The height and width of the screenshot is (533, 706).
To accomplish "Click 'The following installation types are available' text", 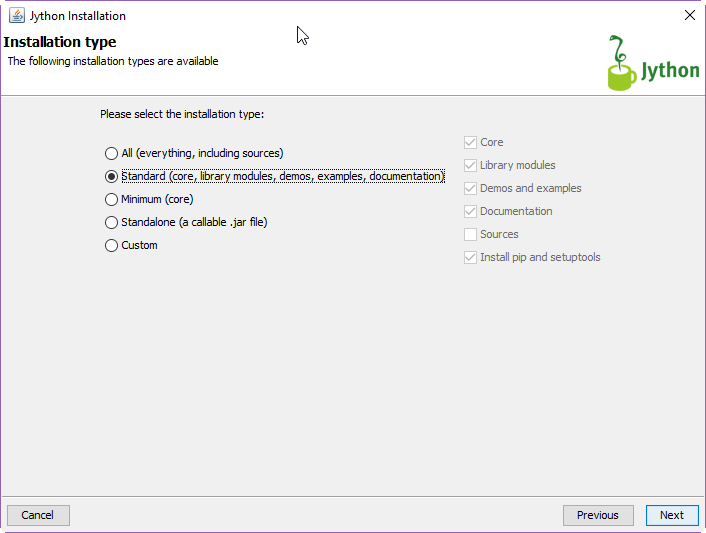I will 113,61.
